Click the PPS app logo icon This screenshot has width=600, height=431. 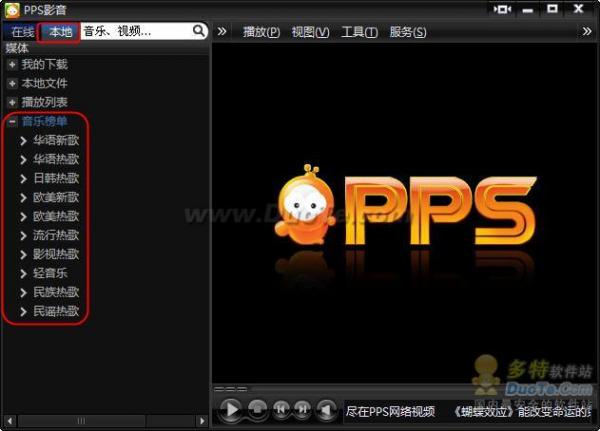click(12, 10)
